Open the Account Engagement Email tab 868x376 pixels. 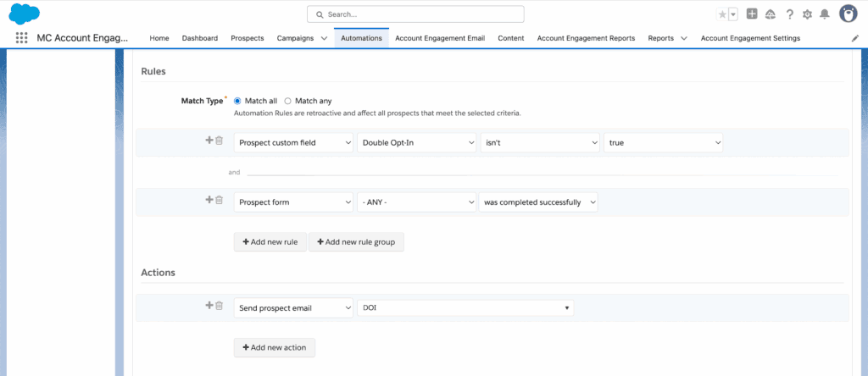pos(440,38)
